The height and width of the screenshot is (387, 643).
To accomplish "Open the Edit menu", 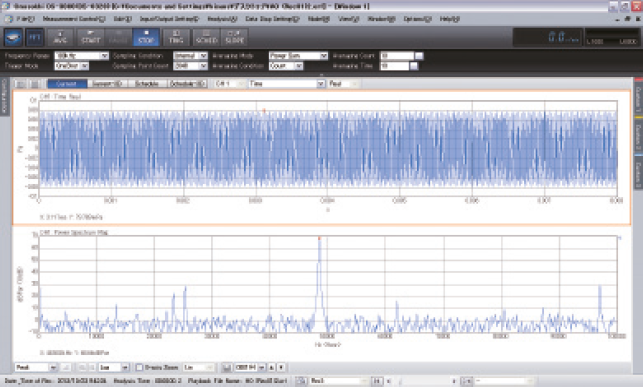I will [x=122, y=19].
